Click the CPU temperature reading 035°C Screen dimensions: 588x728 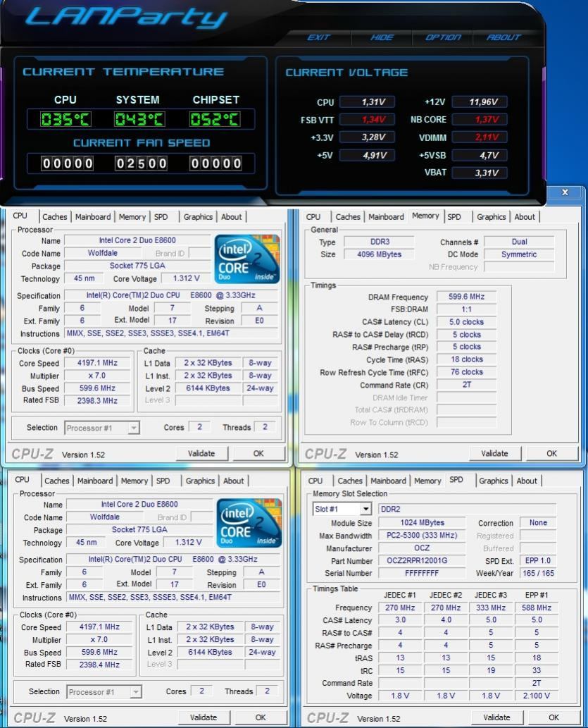coord(65,120)
